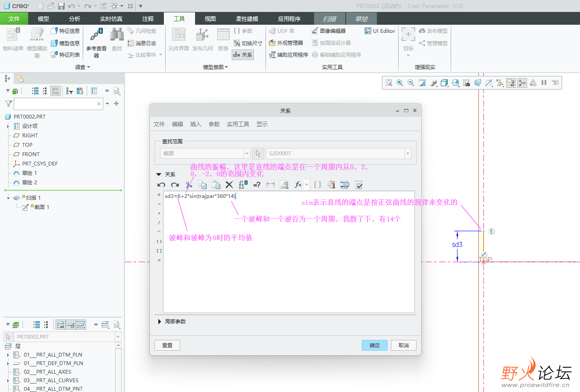580x392 pixels.
Task: Switch to the 视图 ribbon tab
Action: 210,19
